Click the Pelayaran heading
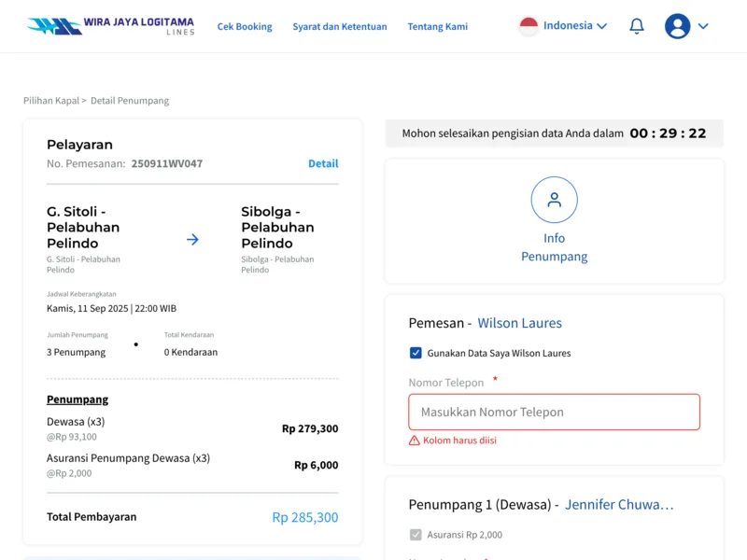 tap(79, 145)
